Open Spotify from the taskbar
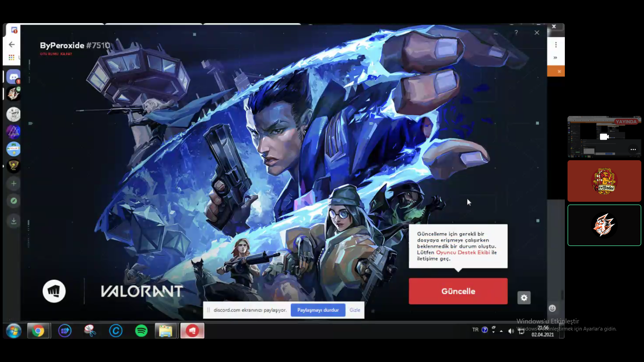Viewport: 644px width, 362px height. (141, 331)
